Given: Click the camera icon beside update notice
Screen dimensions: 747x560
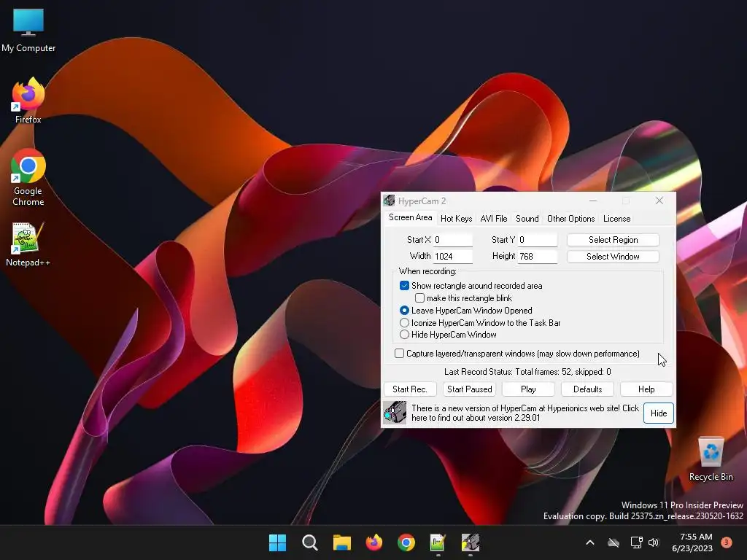Looking at the screenshot, I should pyautogui.click(x=395, y=413).
